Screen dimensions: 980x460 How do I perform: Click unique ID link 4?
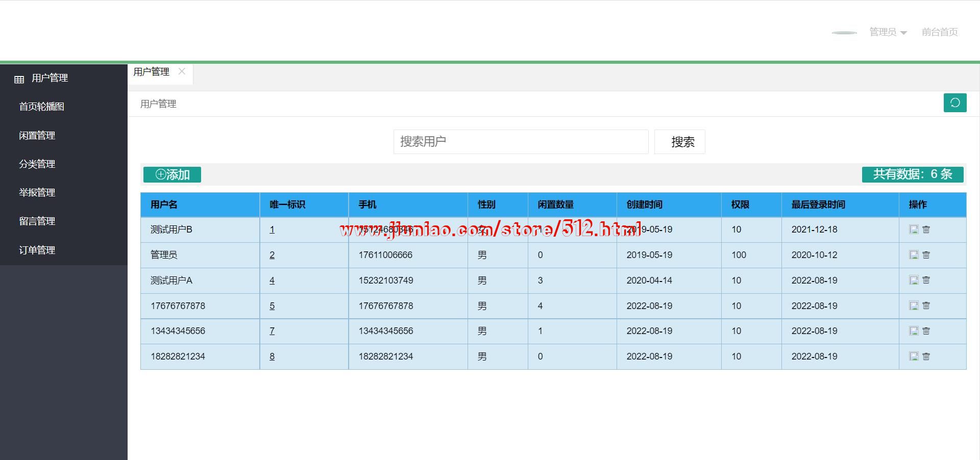click(272, 280)
